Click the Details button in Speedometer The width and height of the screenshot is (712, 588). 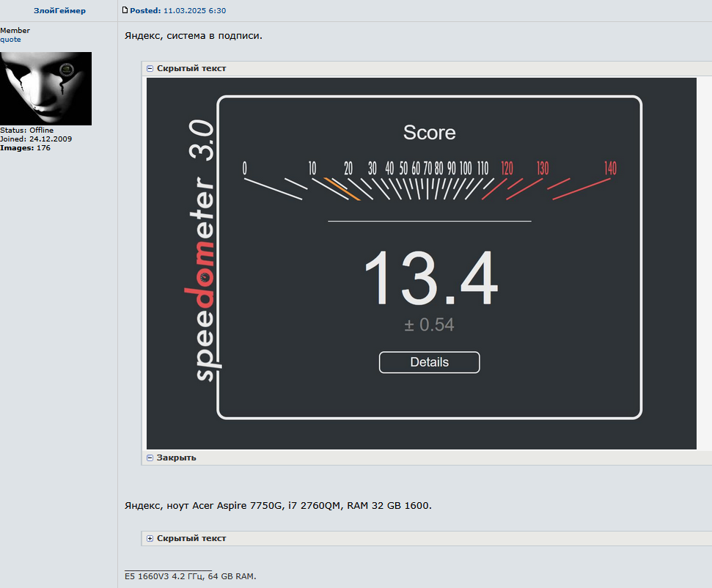tap(429, 362)
